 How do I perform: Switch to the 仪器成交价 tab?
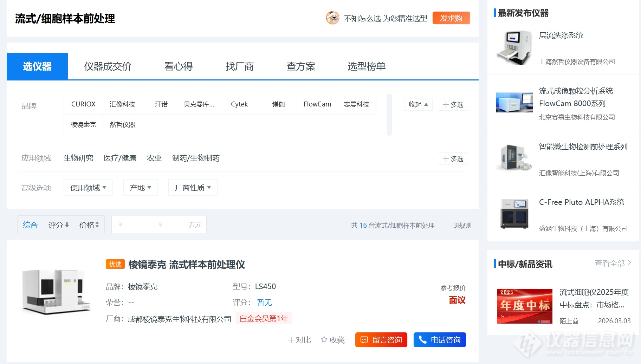tap(108, 66)
